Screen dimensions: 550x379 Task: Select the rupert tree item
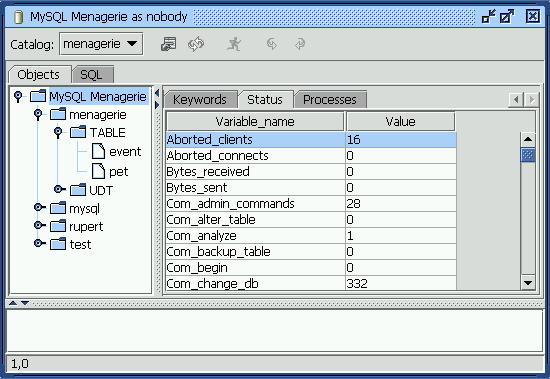click(86, 227)
